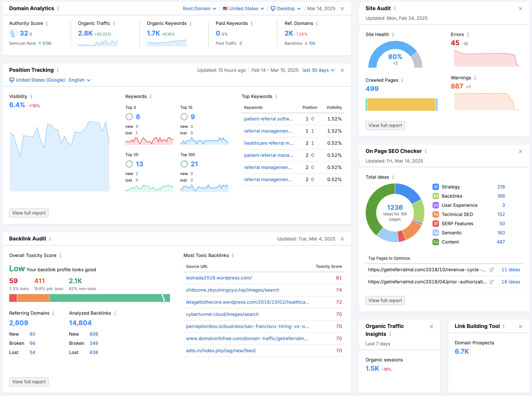The height and width of the screenshot is (396, 532).
Task: Click Referring Domains count 2,609
Action: pos(19,323)
